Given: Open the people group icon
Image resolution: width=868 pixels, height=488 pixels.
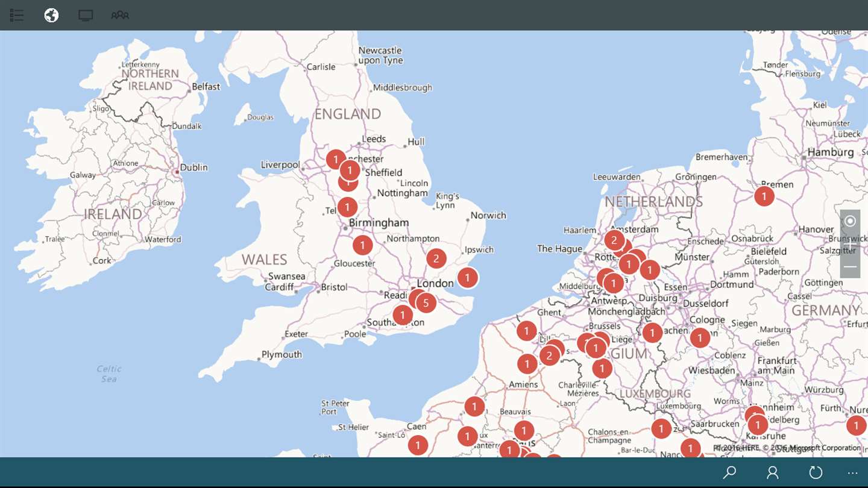Looking at the screenshot, I should (120, 15).
